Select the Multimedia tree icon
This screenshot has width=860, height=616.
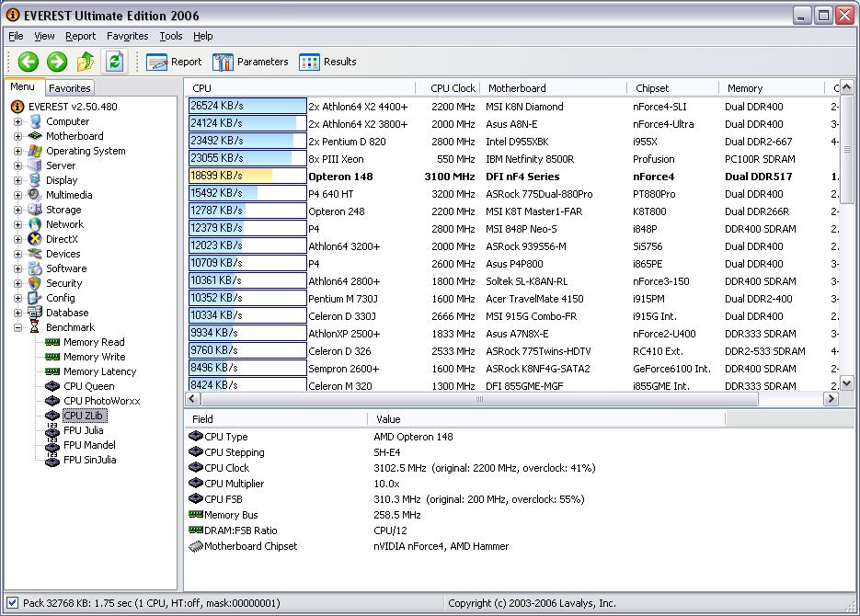35,195
